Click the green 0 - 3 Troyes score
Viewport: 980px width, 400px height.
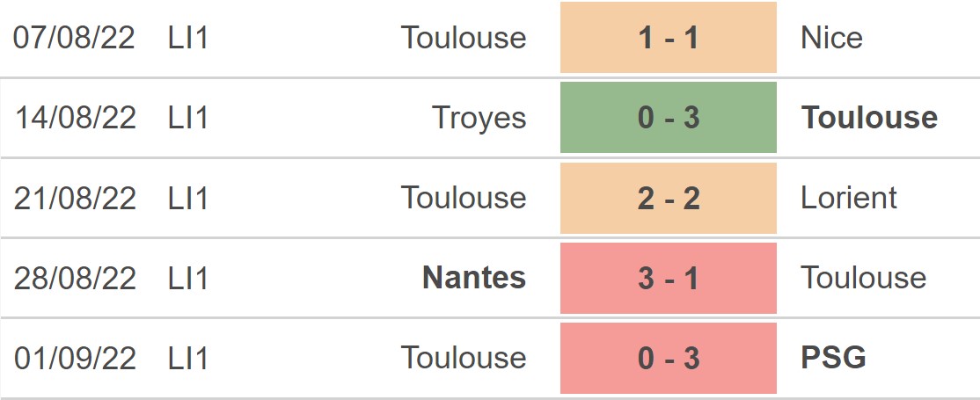pos(669,118)
